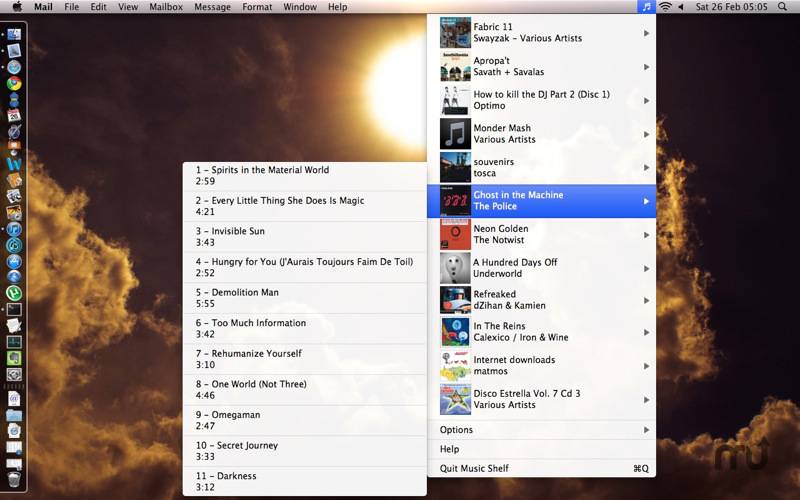The image size is (800, 500).
Task: Open blue W app in dock
Action: coord(14,164)
